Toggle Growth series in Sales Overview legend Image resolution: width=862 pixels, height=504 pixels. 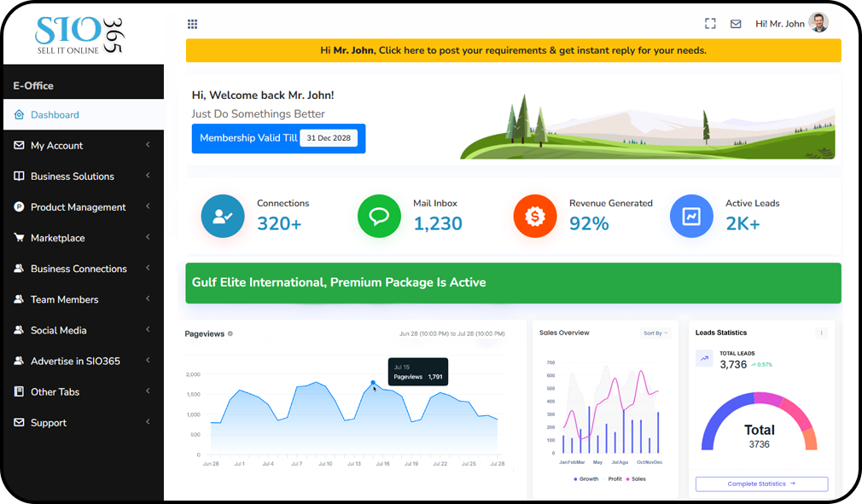(585, 479)
